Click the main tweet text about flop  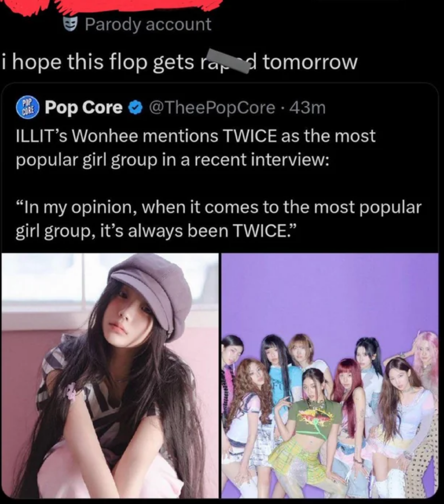[x=179, y=62]
